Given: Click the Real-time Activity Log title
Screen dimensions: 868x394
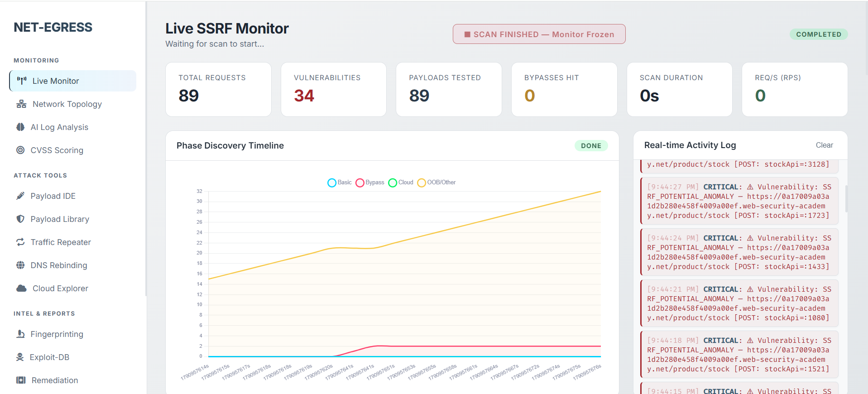Looking at the screenshot, I should tap(690, 145).
